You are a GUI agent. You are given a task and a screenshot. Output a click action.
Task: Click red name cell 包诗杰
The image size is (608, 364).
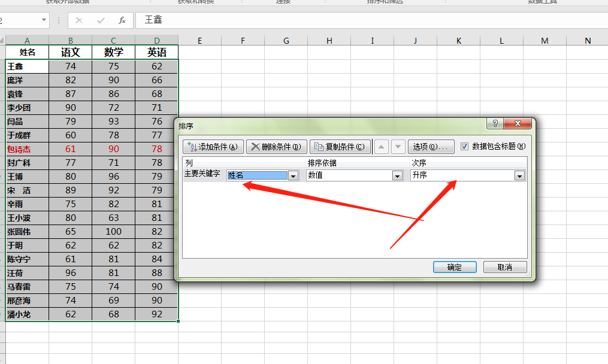[27, 149]
